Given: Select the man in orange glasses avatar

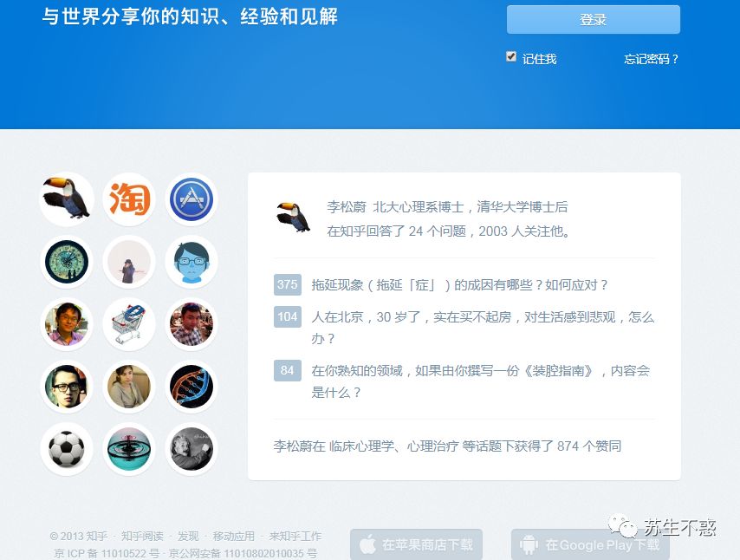Looking at the screenshot, I should pos(67,324).
